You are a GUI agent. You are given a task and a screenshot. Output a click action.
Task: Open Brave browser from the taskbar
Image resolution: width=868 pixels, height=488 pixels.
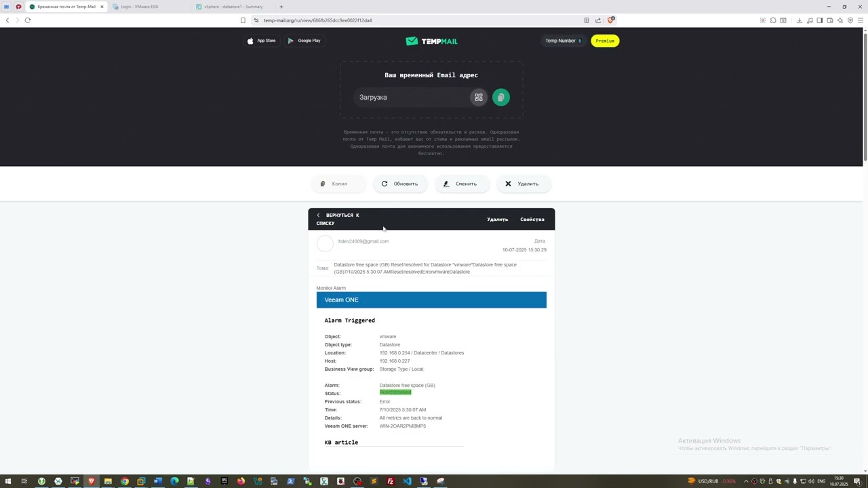click(x=92, y=481)
